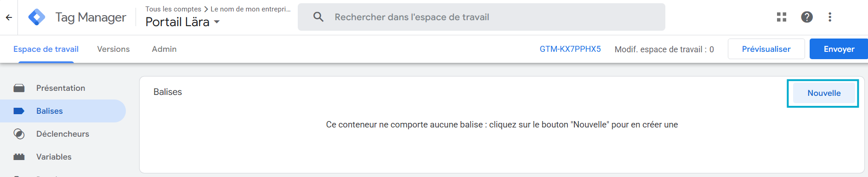Click the Nouvelle button

[x=824, y=93]
